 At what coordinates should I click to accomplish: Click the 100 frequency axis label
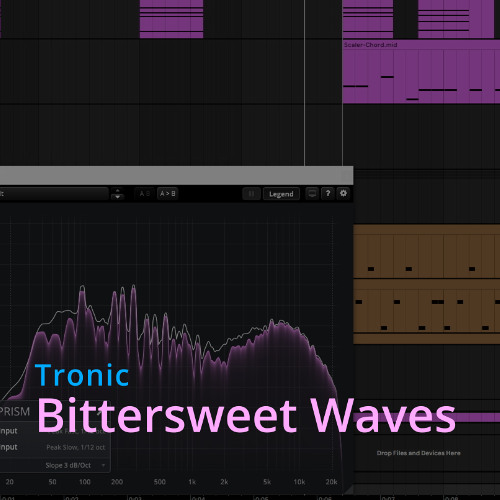pyautogui.click(x=85, y=482)
